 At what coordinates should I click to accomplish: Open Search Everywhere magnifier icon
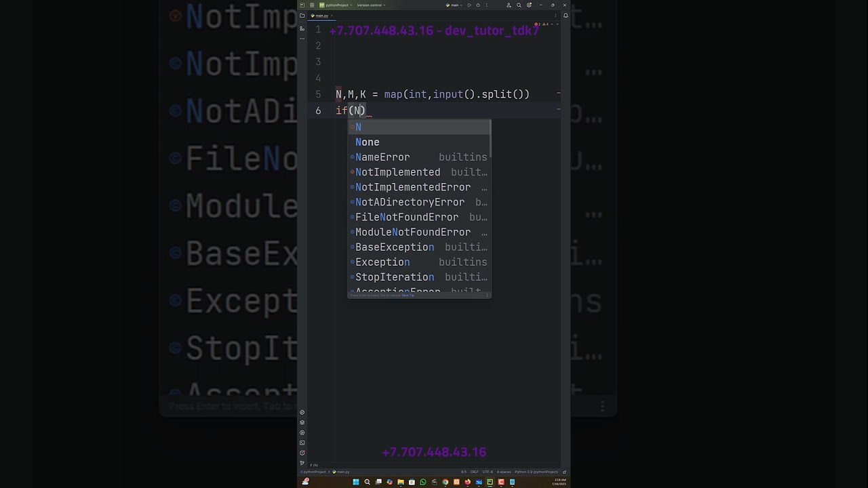pyautogui.click(x=519, y=5)
